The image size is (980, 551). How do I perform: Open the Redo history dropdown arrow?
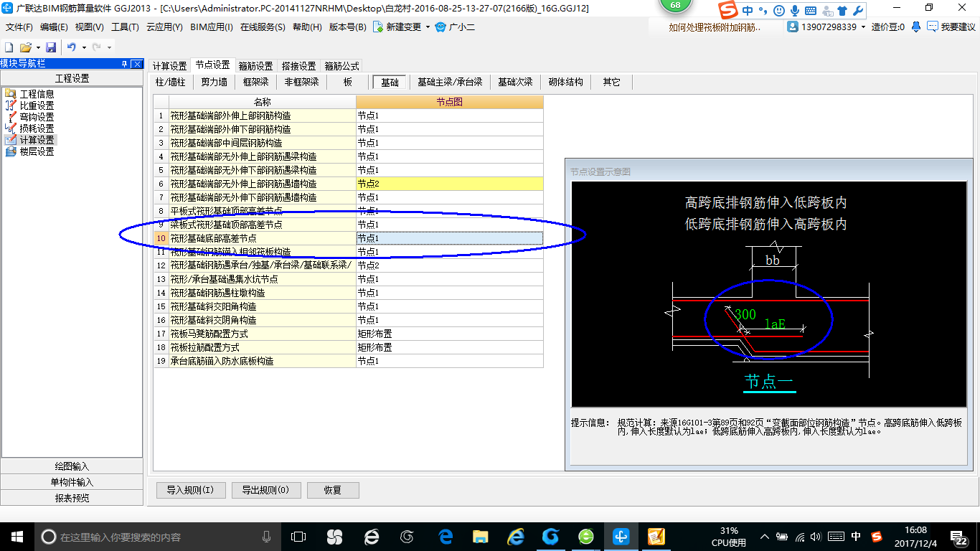[108, 47]
